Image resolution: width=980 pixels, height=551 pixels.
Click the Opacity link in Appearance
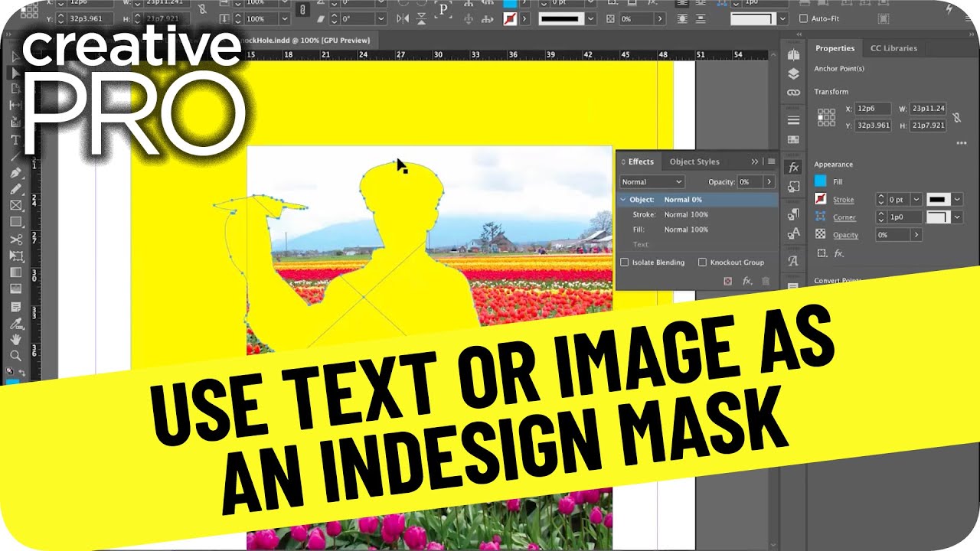(x=846, y=235)
